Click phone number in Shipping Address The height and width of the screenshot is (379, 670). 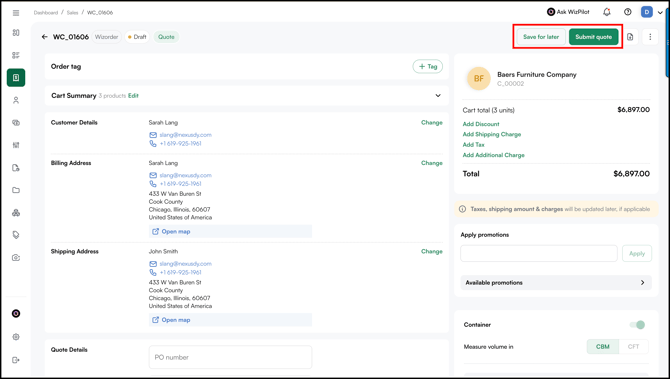coord(180,273)
